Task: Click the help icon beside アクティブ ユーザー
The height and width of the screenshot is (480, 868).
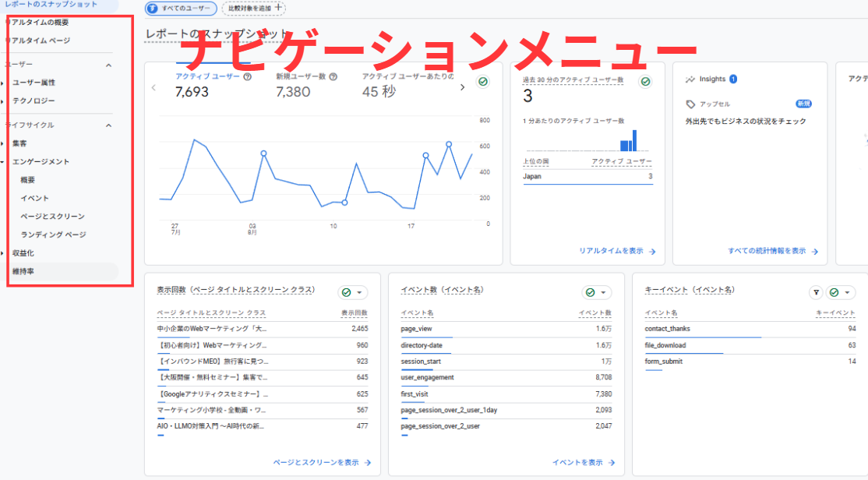Action: coord(248,77)
